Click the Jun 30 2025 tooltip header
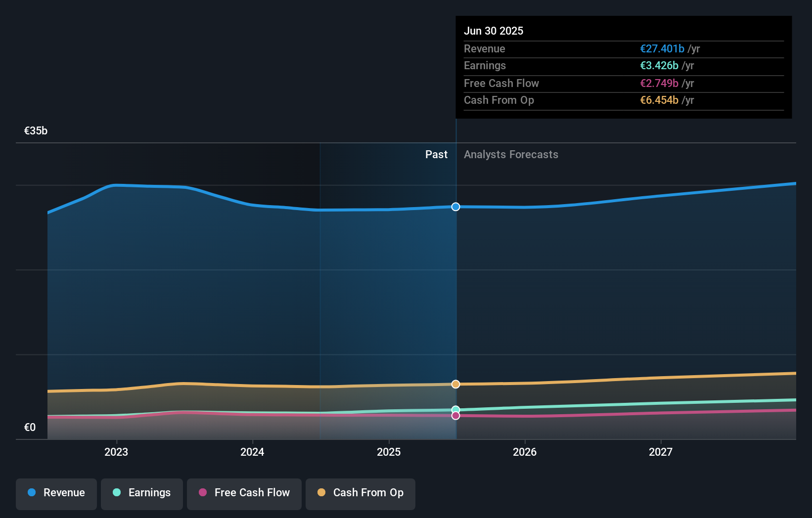Image resolution: width=812 pixels, height=518 pixels. tap(494, 31)
